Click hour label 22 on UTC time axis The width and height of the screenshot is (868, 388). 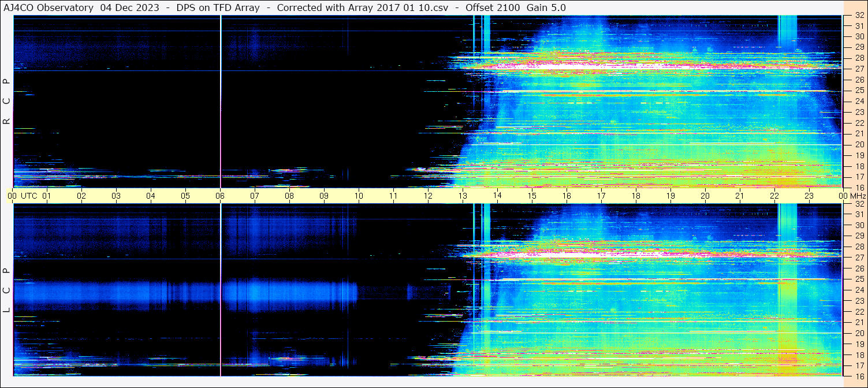click(774, 196)
